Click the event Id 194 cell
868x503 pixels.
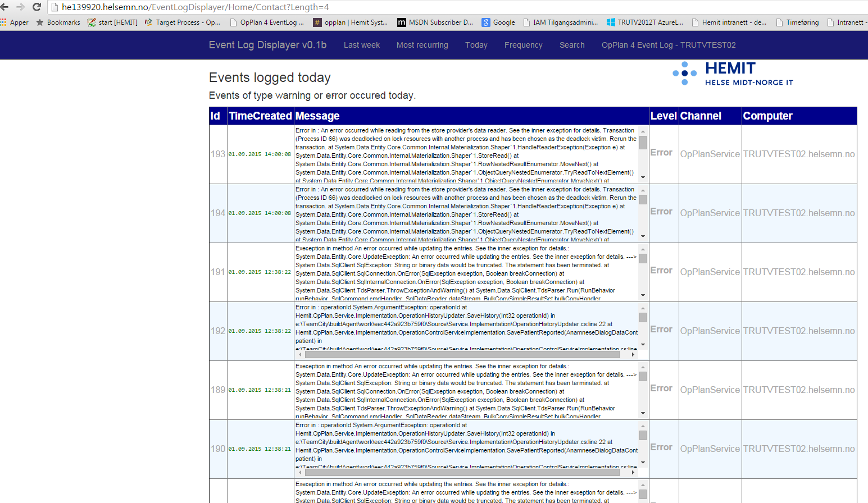(218, 213)
